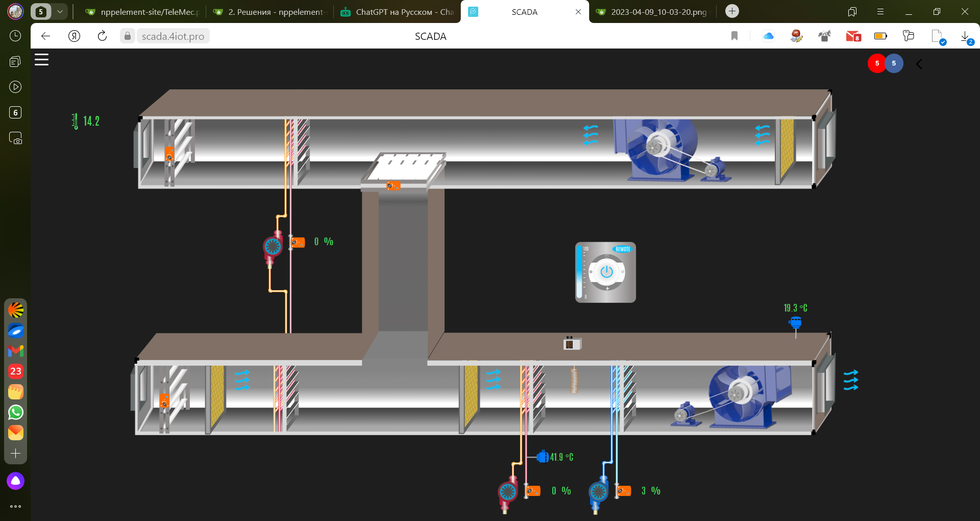This screenshot has width=980, height=521.
Task: Click the blue notification counter badge
Action: (894, 63)
